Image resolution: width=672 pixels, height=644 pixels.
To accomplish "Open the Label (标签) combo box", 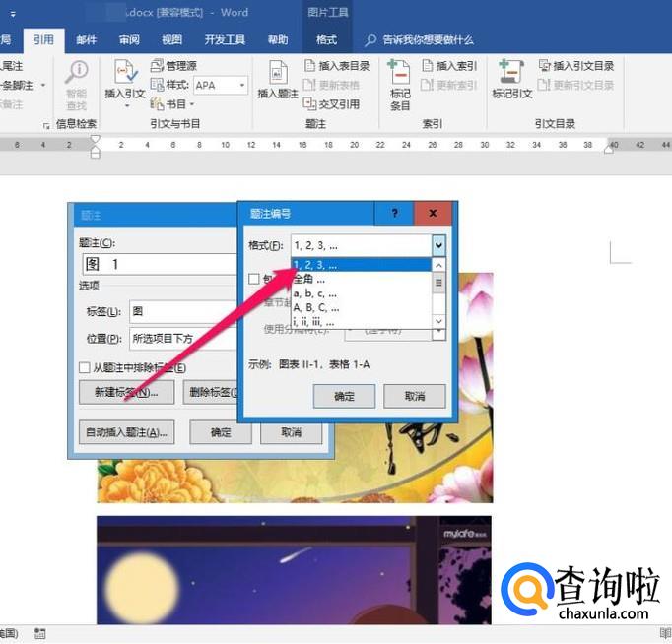I will coord(183,311).
